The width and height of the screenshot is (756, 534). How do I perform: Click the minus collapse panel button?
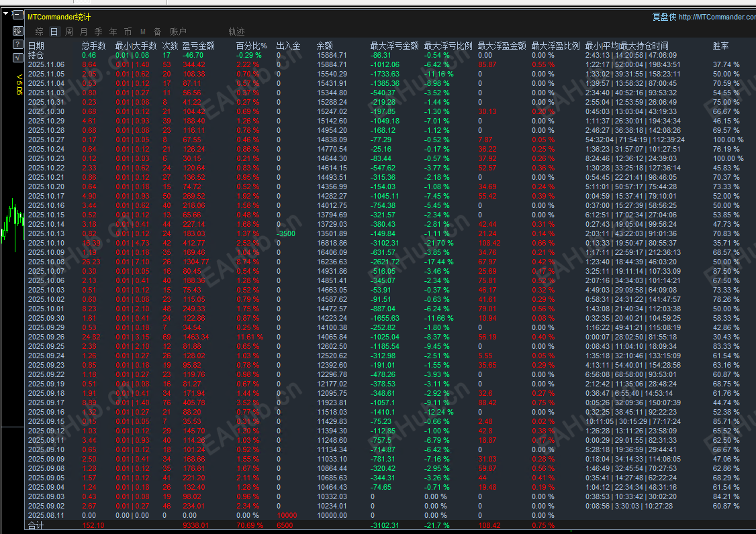(x=18, y=15)
